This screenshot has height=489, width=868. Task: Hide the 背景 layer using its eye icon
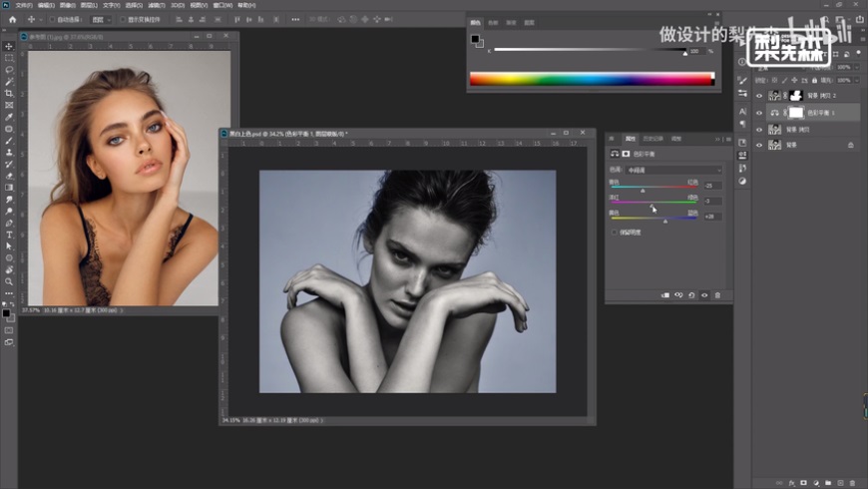coord(759,145)
